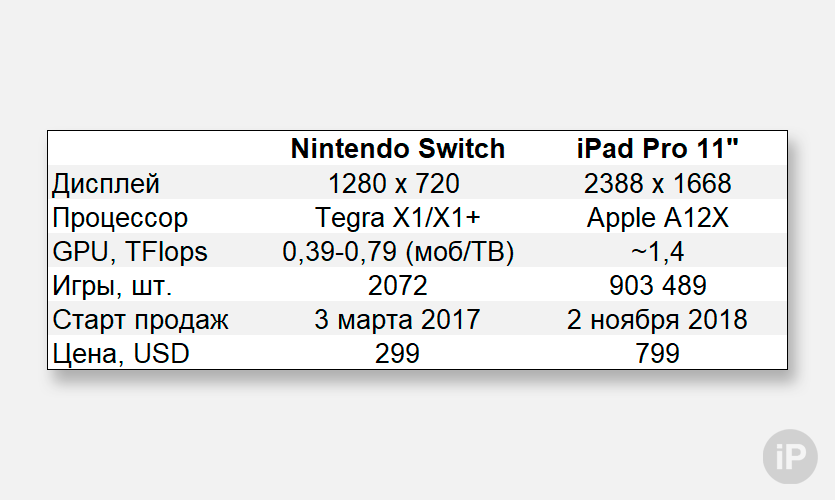Click the Игры, шт. row label
Image resolution: width=835 pixels, height=500 pixels.
112,286
